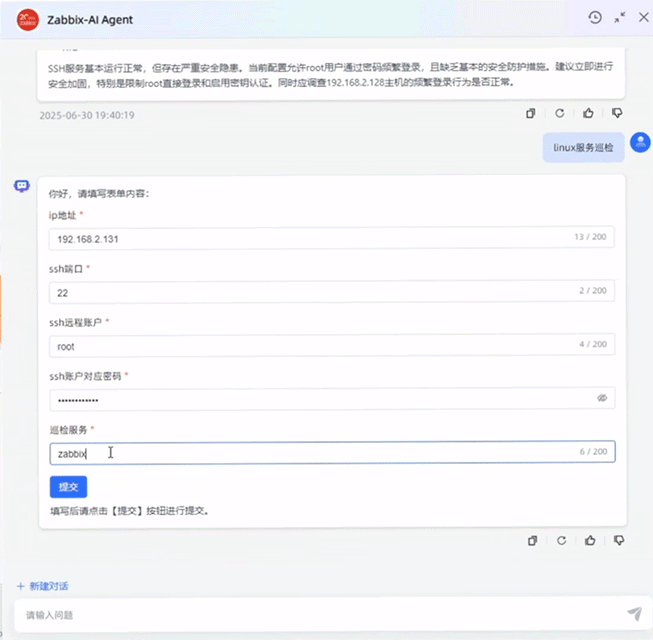Click the timestamp 2025-06-30 19:40:19
Image resolution: width=653 pixels, height=640 pixels.
[87, 115]
